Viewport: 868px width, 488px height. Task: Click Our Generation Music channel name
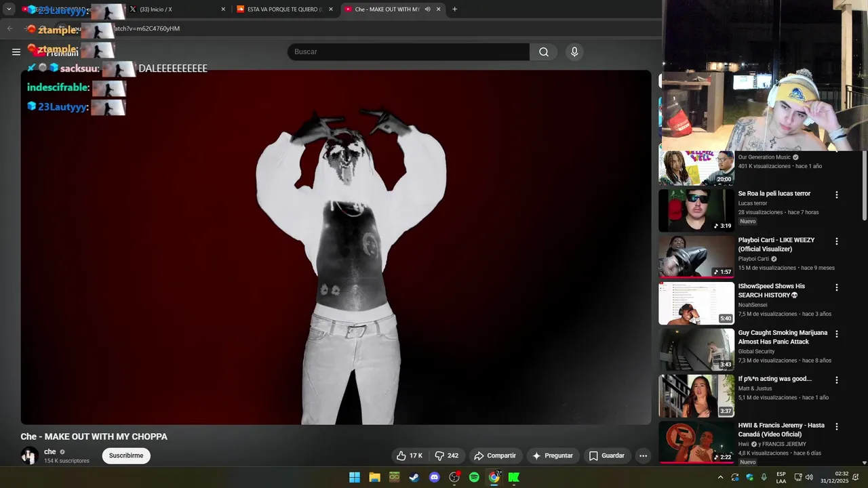[x=764, y=157]
